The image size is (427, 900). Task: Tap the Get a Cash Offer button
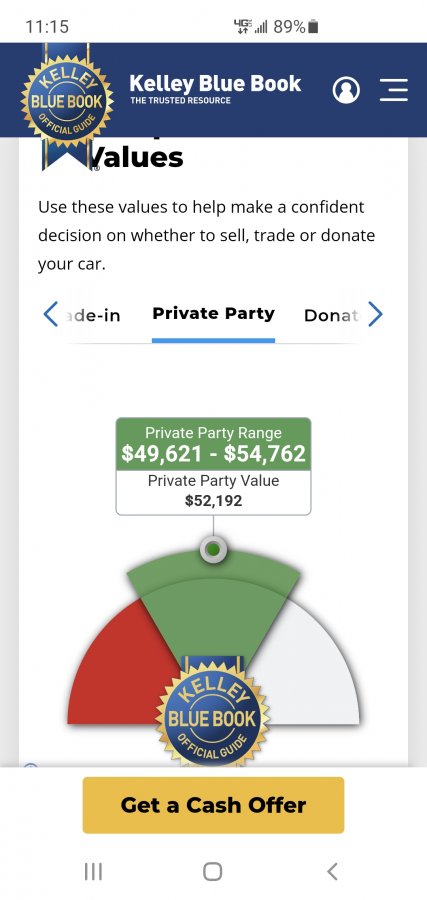point(214,805)
